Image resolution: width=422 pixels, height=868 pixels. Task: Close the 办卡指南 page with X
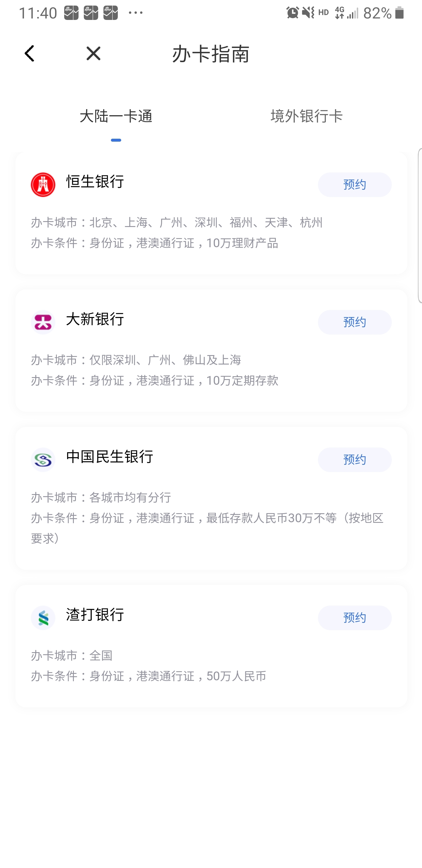(93, 54)
